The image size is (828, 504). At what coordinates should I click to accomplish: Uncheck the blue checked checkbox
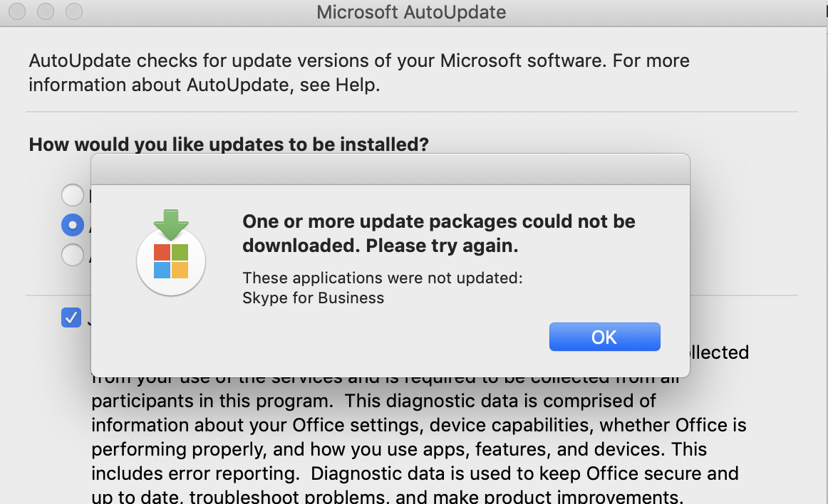[71, 317]
